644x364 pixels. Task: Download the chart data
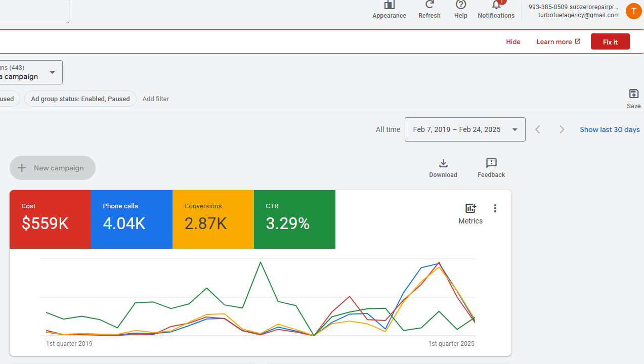(443, 163)
